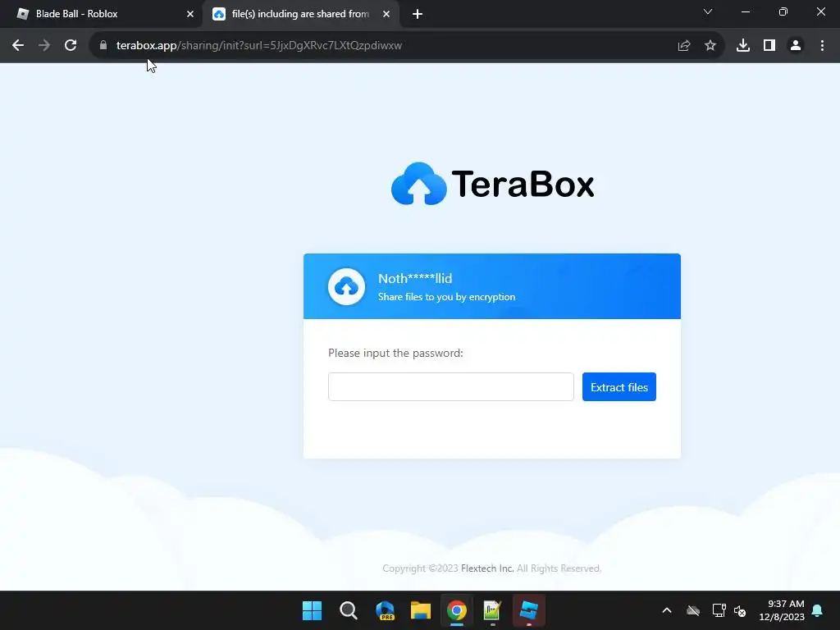Toggle the Chrome side panel
Screen dimensions: 840x630
tap(769, 46)
